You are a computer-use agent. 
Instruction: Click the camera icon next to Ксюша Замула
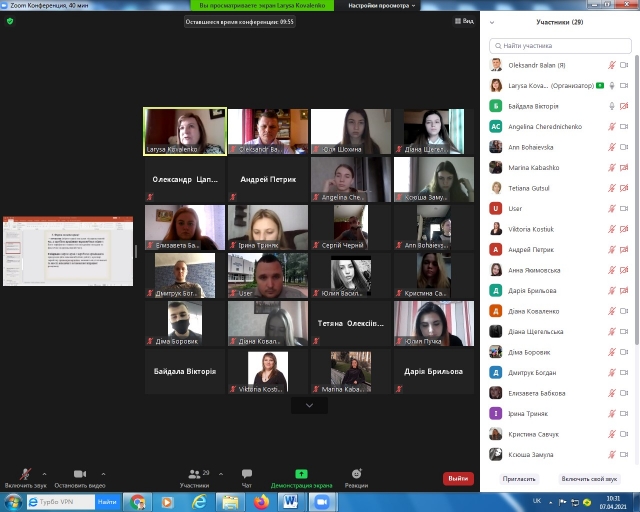(624, 454)
